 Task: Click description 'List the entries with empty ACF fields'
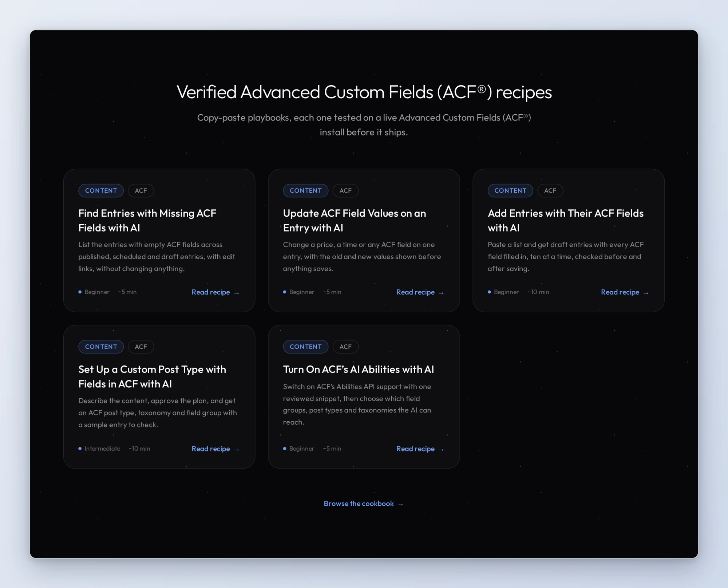click(157, 257)
